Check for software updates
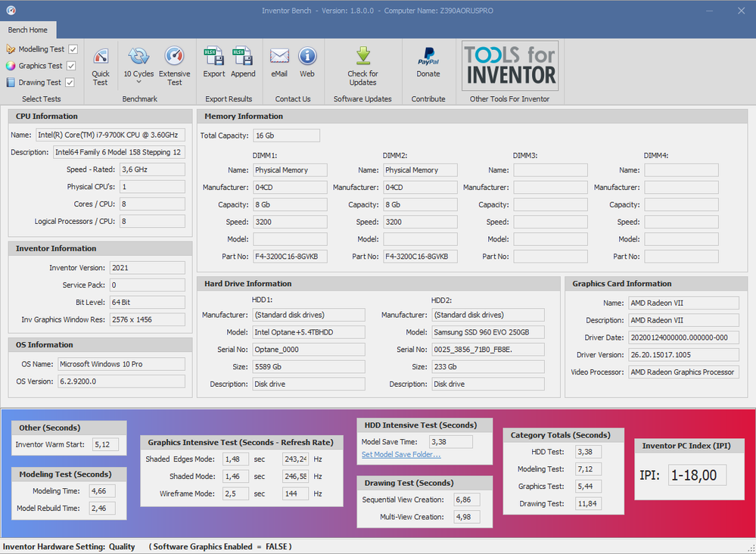 [x=362, y=67]
